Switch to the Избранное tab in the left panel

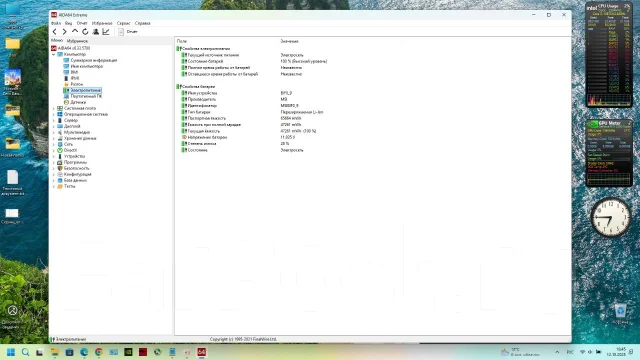click(x=77, y=41)
